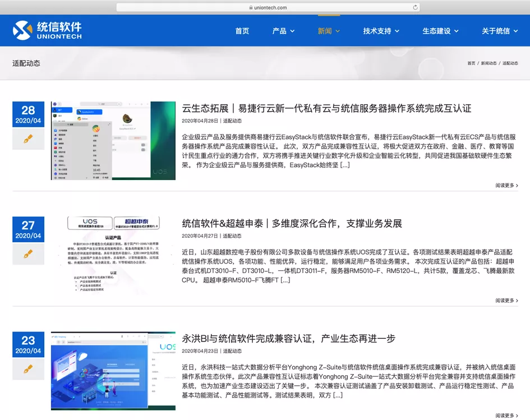Screen dimensions: 530x420
Task: Click 适配动态 category under April 23 article
Action: pyautogui.click(x=232, y=351)
